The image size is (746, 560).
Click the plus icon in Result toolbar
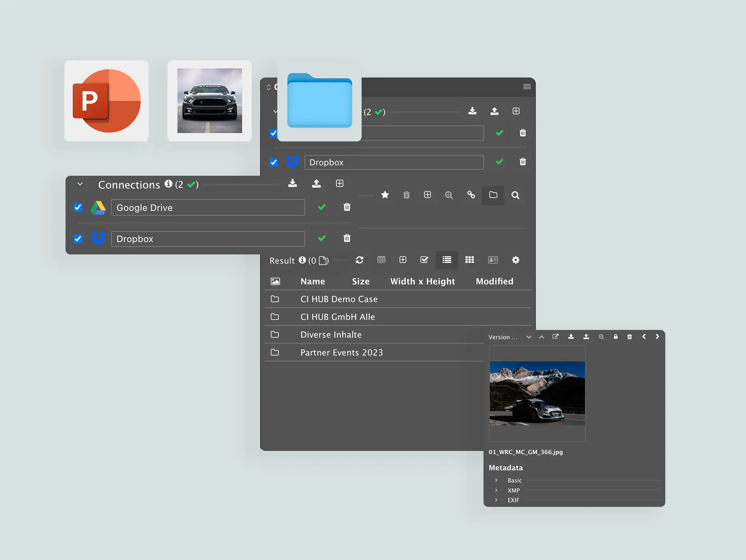[x=403, y=260]
